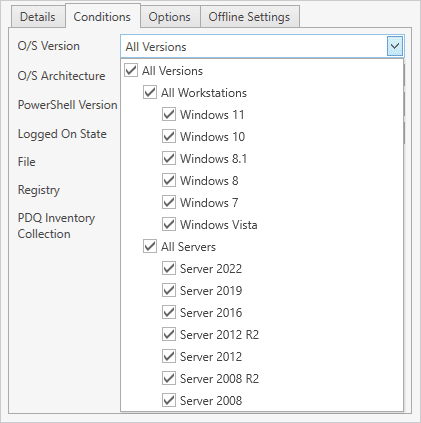Deselect the Windows 8.1 option
The height and width of the screenshot is (423, 421).
pyautogui.click(x=169, y=158)
